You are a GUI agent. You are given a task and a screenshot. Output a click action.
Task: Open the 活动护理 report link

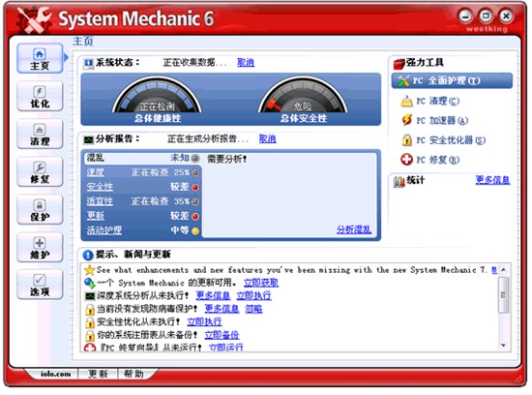click(x=103, y=230)
